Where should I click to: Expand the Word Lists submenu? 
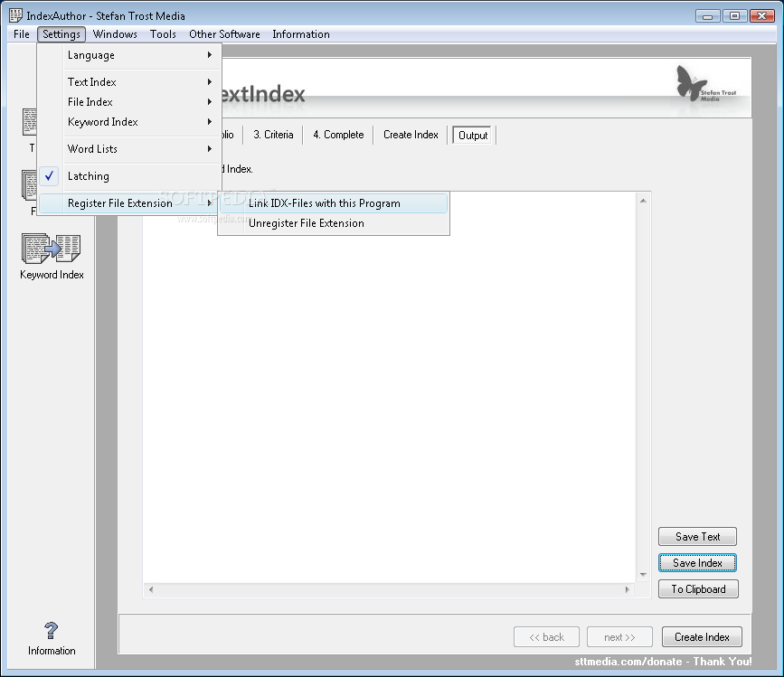130,149
